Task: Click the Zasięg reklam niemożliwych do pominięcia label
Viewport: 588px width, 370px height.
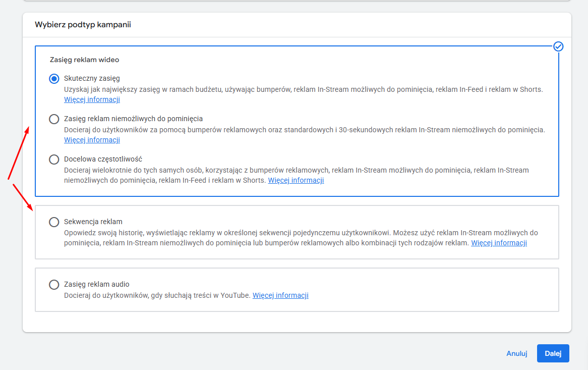Action: [x=133, y=119]
